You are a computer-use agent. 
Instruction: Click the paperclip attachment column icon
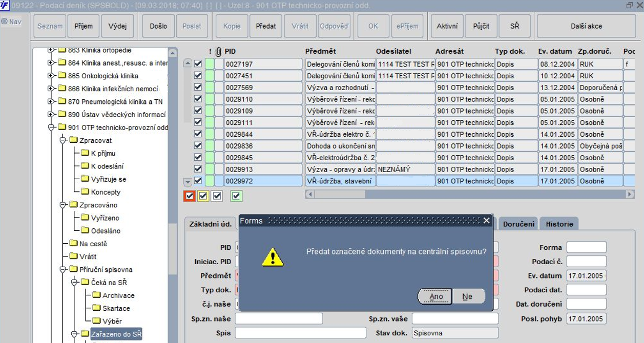tap(218, 52)
